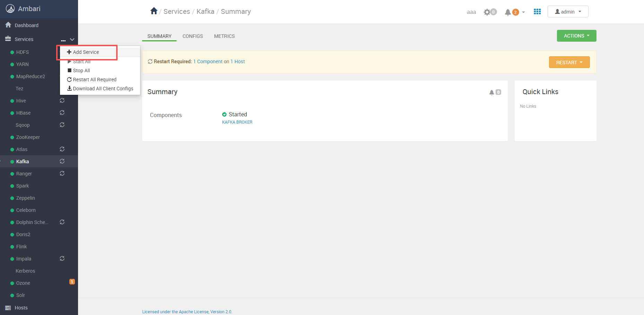Click the Ozone alert badge
Image resolution: width=644 pixels, height=315 pixels.
pyautogui.click(x=72, y=282)
